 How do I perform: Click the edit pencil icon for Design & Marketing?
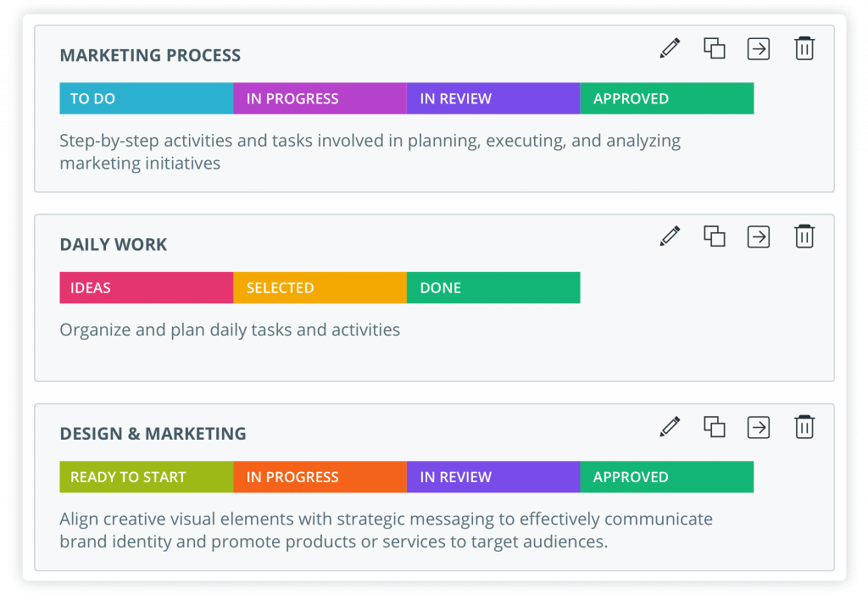[x=669, y=427]
